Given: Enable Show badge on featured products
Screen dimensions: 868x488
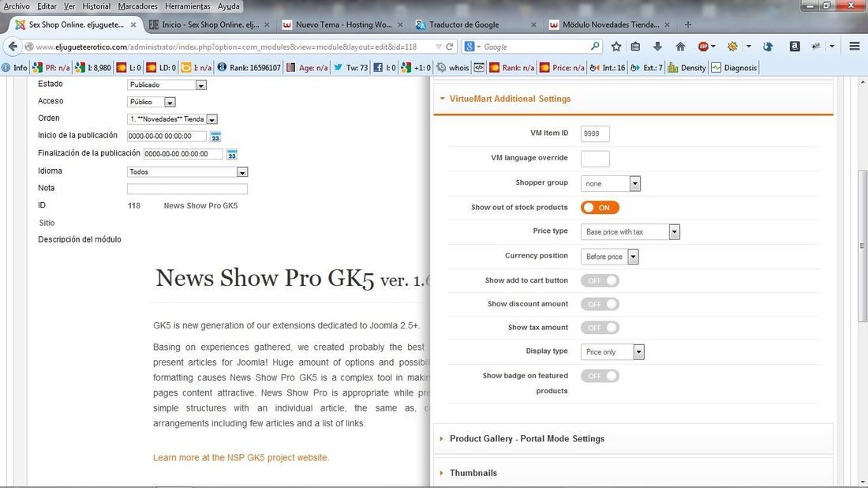Looking at the screenshot, I should point(600,376).
